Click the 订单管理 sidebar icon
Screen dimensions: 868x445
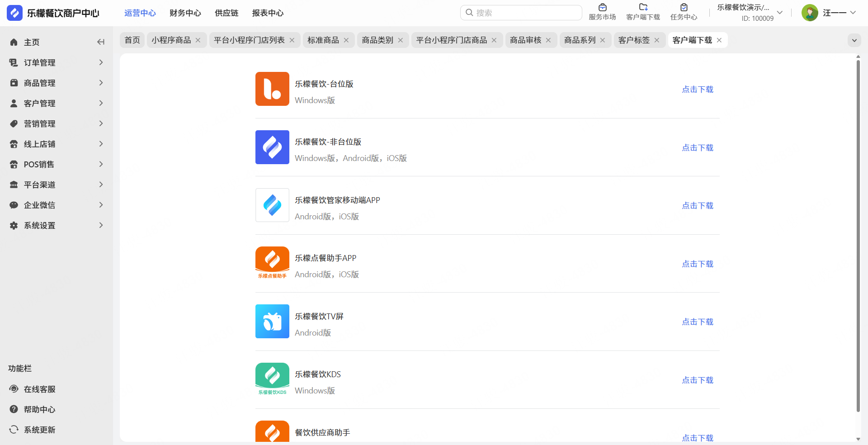(x=14, y=62)
